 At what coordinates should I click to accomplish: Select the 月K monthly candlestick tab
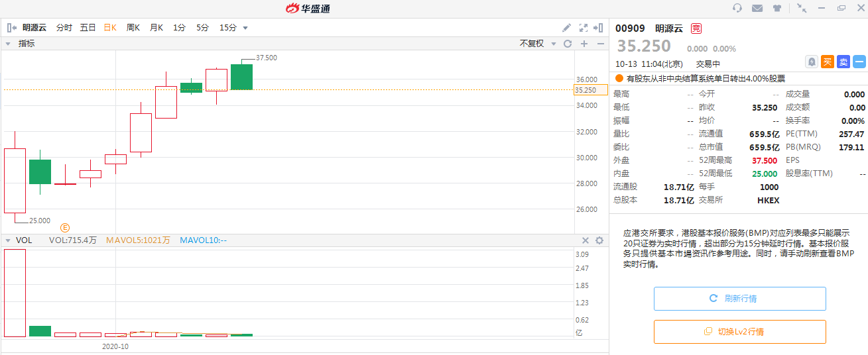tap(156, 28)
